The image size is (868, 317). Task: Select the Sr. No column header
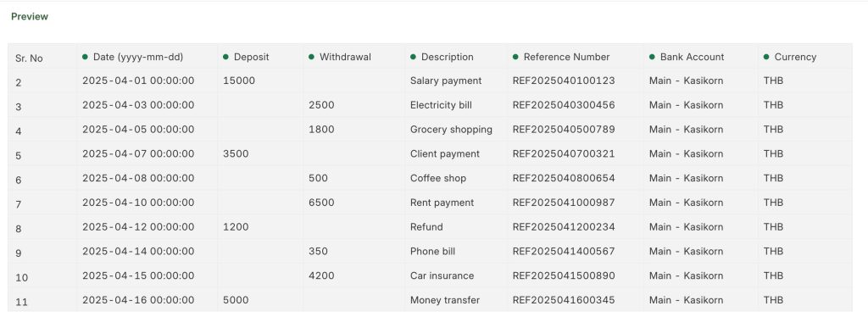pos(30,58)
